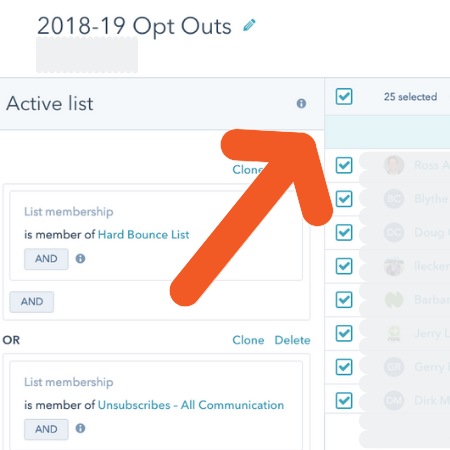450x450 pixels.
Task: Add AND condition inside Hard Bounce filter
Action: (x=46, y=259)
